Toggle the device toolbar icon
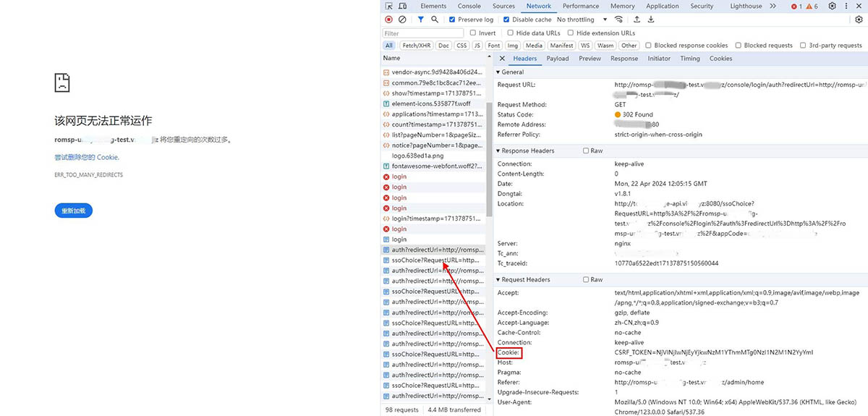868x416 pixels. (403, 6)
